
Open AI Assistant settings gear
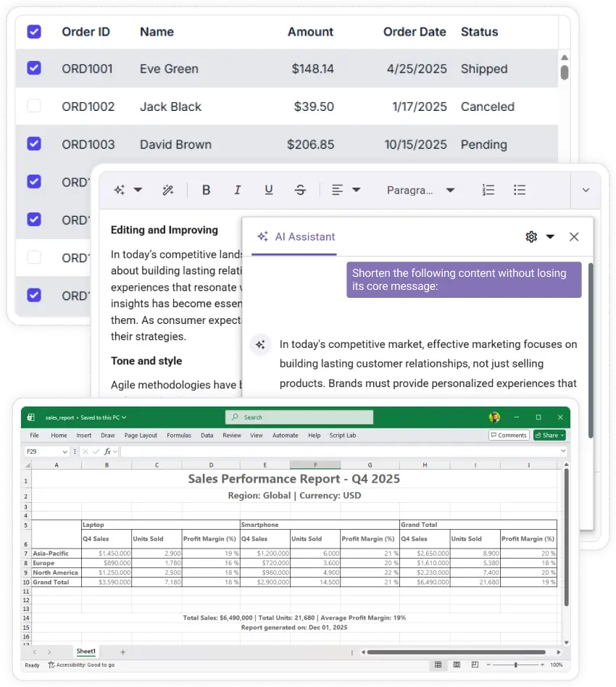click(x=531, y=236)
